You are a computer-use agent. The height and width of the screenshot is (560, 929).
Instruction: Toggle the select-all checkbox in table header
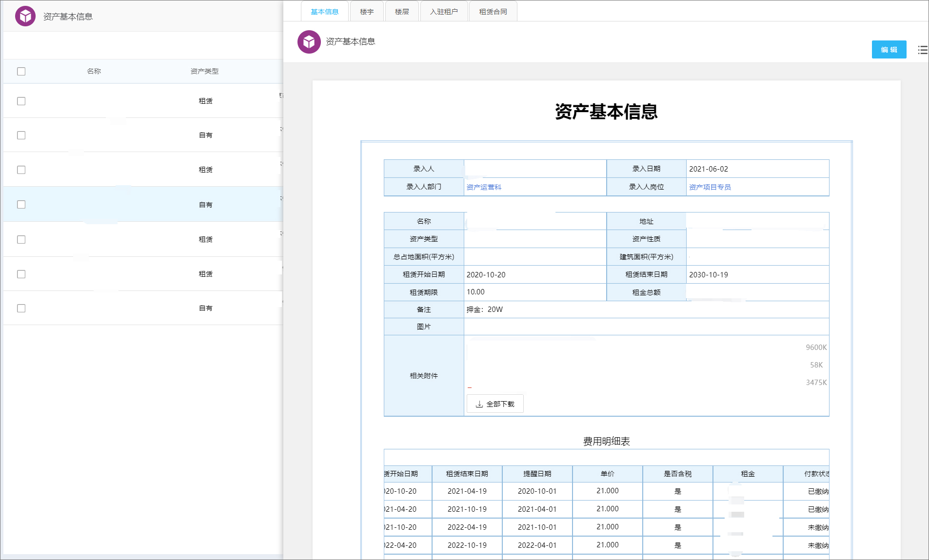pos(21,71)
